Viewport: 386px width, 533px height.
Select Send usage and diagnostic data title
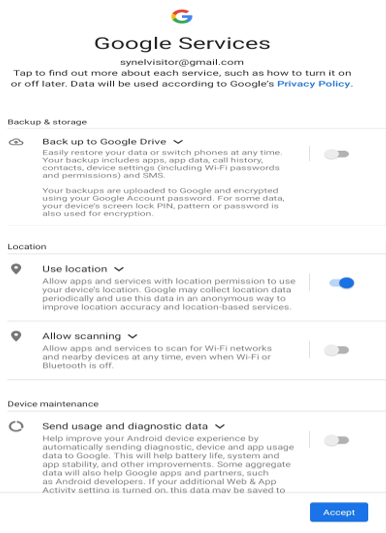pos(125,426)
